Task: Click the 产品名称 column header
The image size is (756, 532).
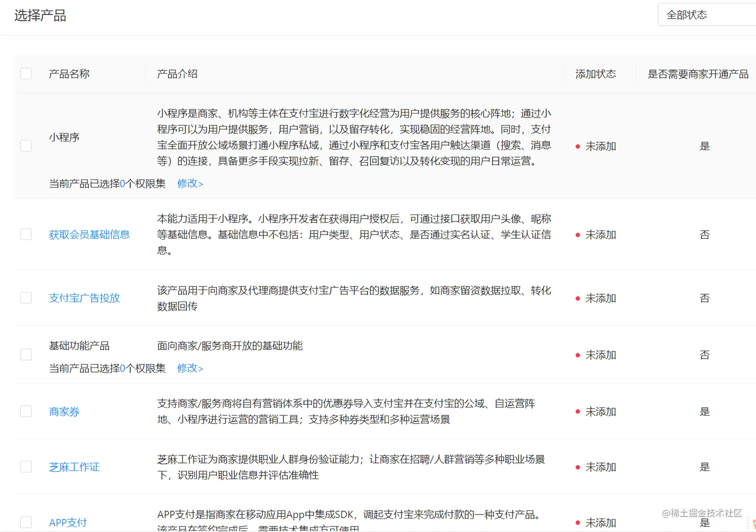Action: pos(69,74)
